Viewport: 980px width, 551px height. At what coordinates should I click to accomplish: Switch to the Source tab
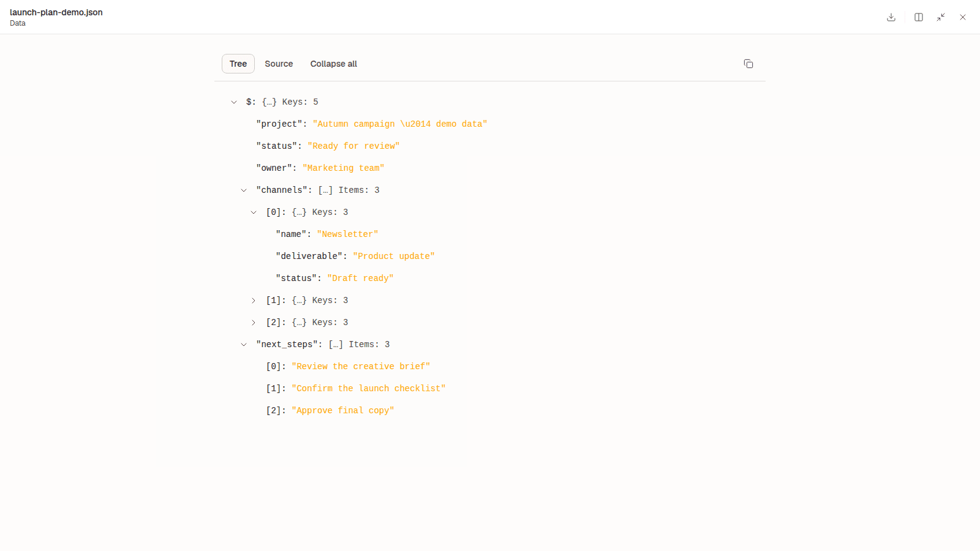(279, 64)
